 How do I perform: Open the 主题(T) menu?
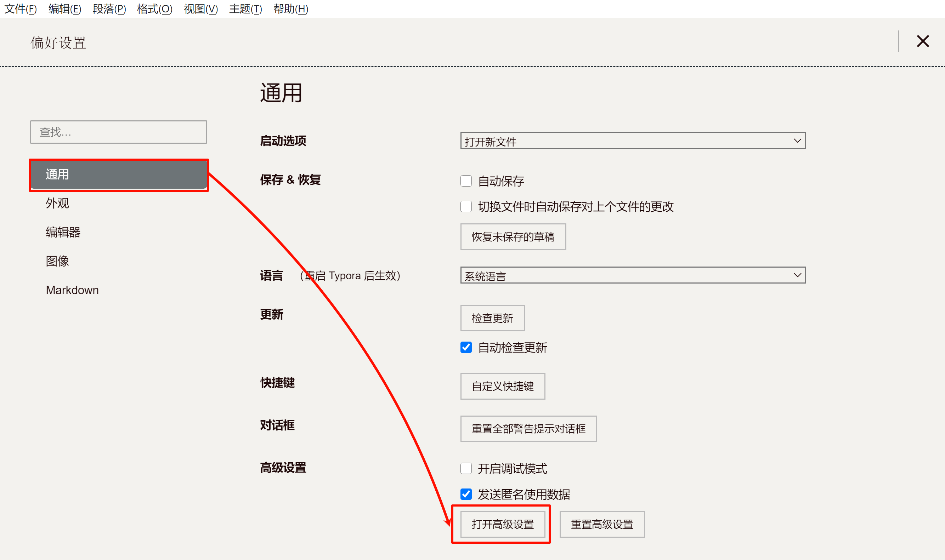pos(245,9)
